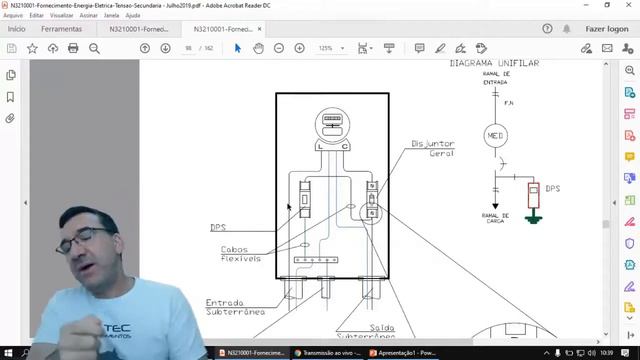
Task: Click the vertical scrollbar thumb
Action: click(606, 224)
